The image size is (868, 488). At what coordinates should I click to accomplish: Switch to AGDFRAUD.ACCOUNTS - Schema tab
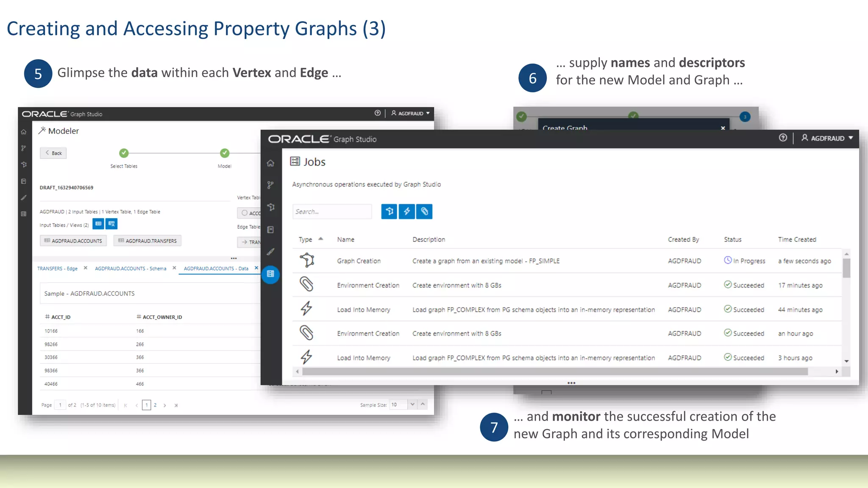pos(131,269)
